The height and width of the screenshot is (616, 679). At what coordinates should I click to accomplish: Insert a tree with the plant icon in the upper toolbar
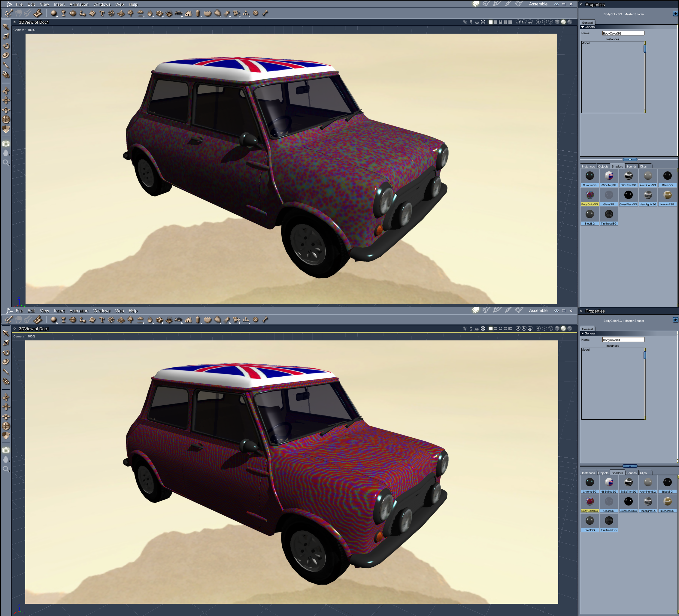(x=130, y=14)
